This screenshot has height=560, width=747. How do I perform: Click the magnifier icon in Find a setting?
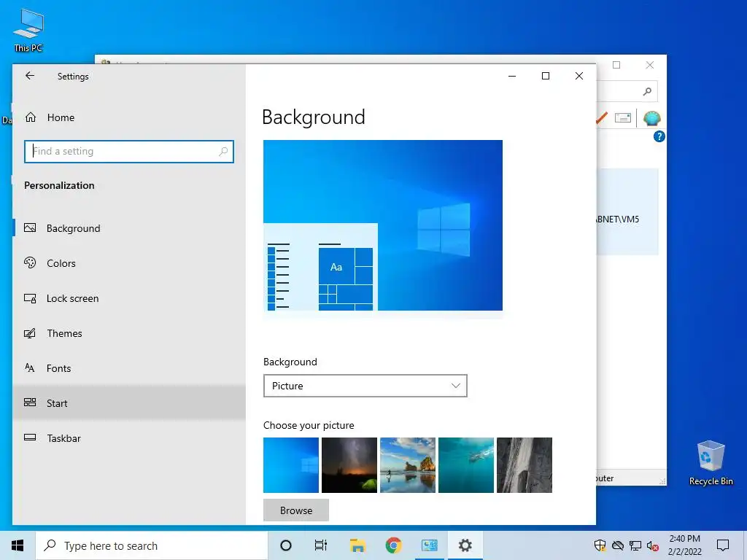(223, 152)
